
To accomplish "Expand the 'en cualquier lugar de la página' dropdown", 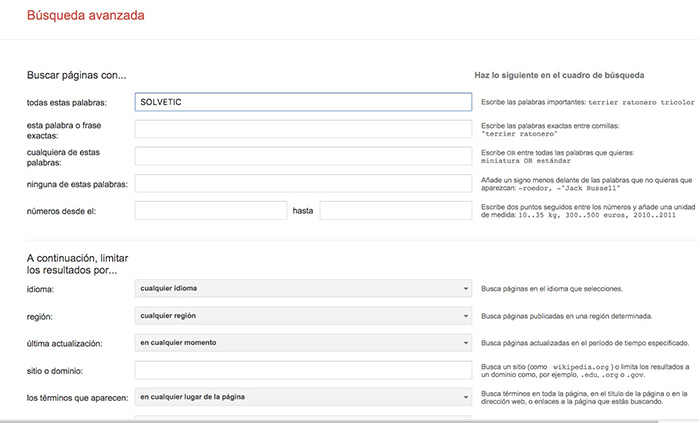I will 303,397.
